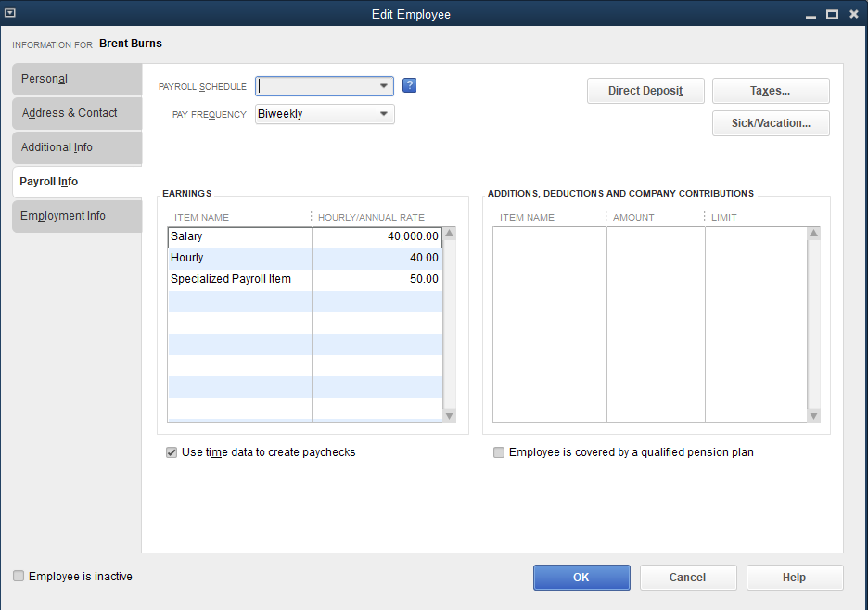The image size is (868, 610).
Task: Select the Salary earnings item cell
Action: click(x=239, y=237)
